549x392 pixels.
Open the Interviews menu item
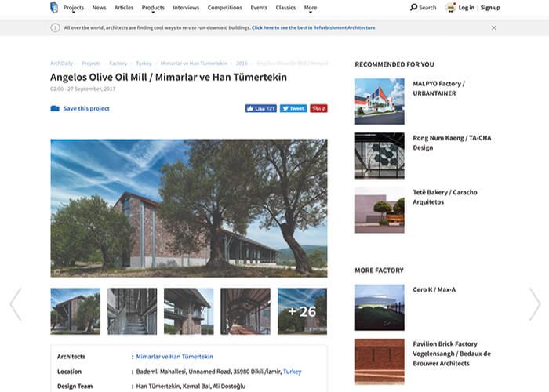(186, 8)
